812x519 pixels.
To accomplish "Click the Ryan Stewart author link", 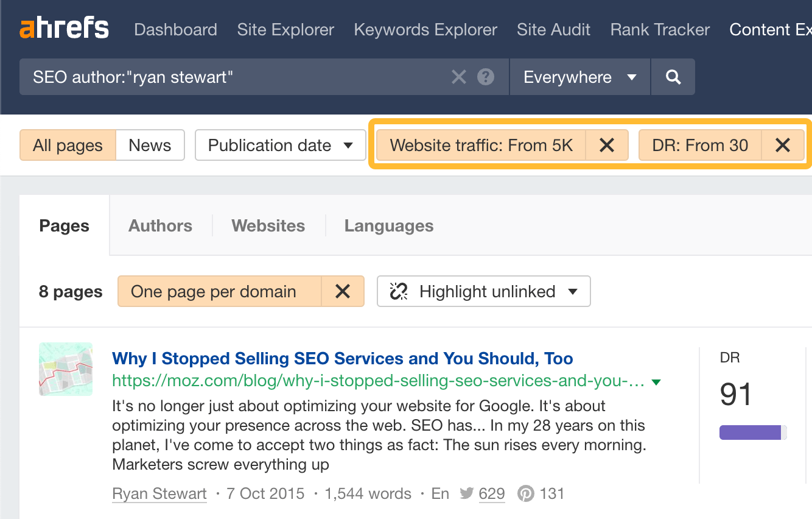I will 159,493.
